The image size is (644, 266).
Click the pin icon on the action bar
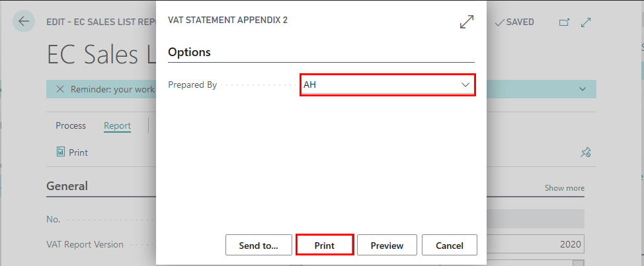585,152
